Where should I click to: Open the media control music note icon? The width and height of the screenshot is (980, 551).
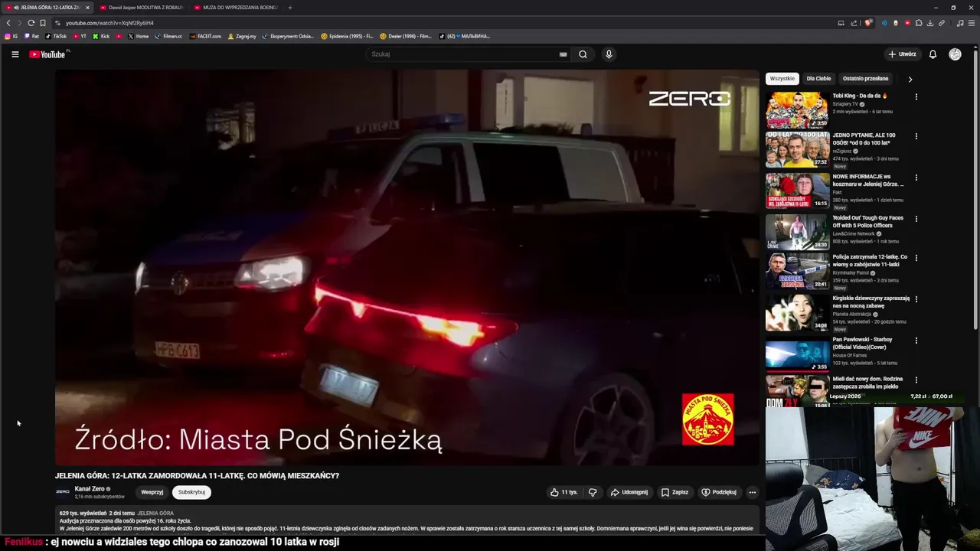pyautogui.click(x=960, y=23)
